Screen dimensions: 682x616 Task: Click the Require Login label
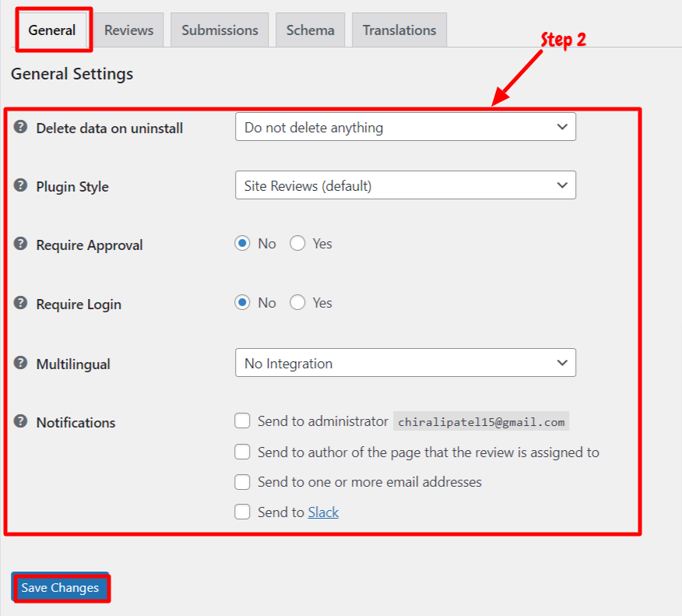point(79,304)
